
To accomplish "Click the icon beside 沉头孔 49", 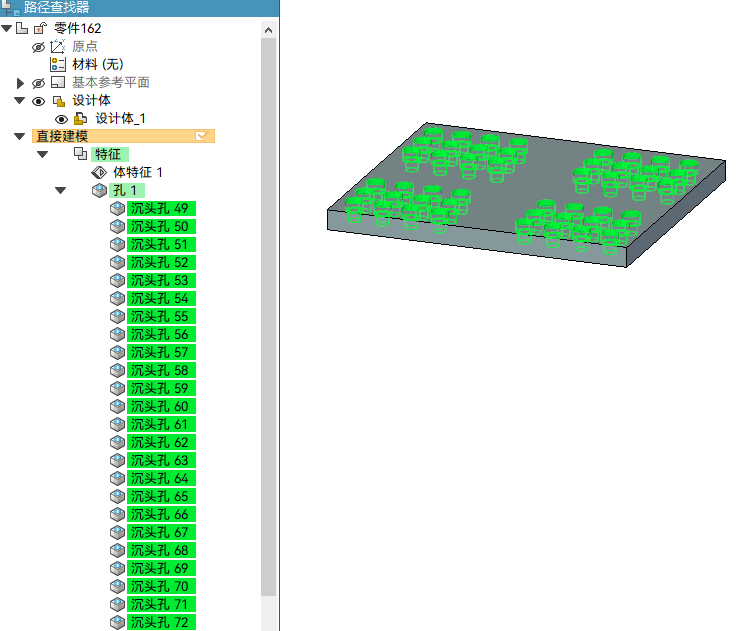I will pos(117,209).
